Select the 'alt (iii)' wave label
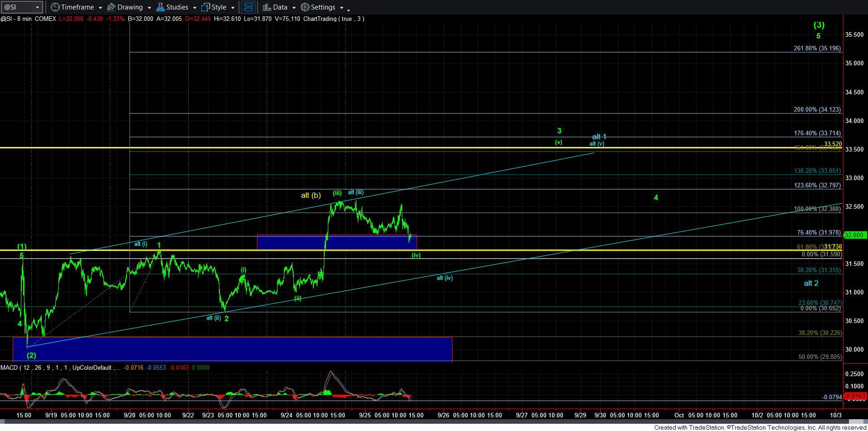Screen dimensions: 868x431 click(356, 192)
